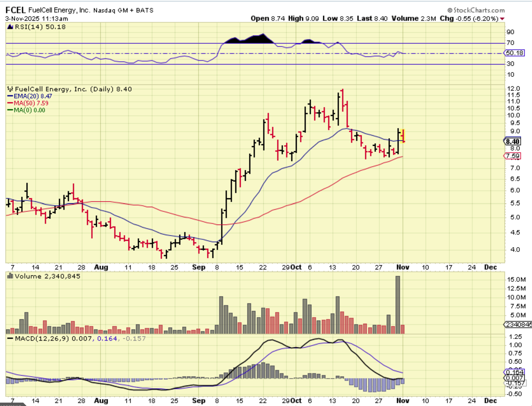This screenshot has height=406, width=532.
Task: Select the blue EMA(20) line marker
Action: 10,96
